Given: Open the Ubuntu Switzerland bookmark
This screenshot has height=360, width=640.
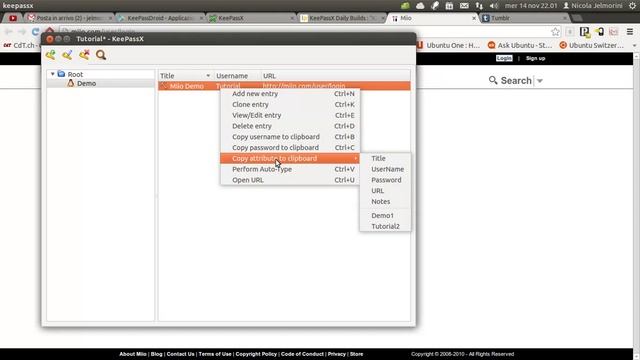Looking at the screenshot, I should click(592, 45).
